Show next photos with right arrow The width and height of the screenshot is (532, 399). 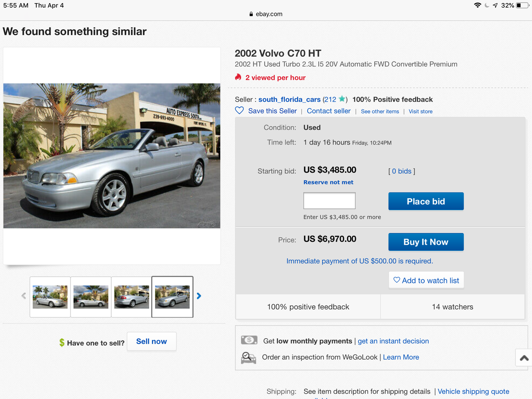click(199, 296)
